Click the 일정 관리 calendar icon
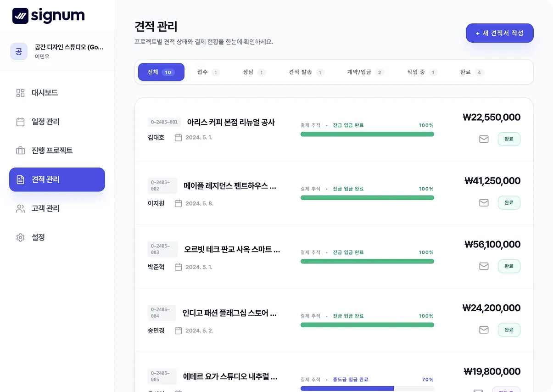The image size is (553, 392). [x=20, y=122]
